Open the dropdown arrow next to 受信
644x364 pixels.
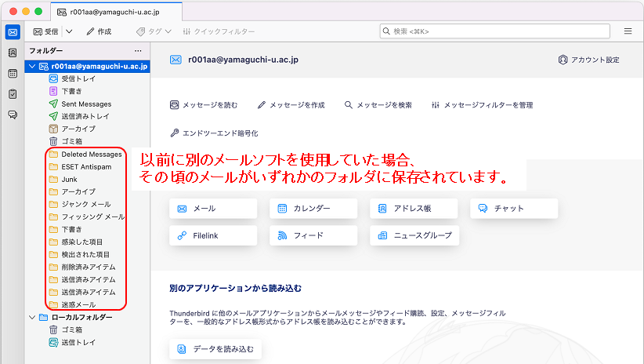[x=69, y=31]
